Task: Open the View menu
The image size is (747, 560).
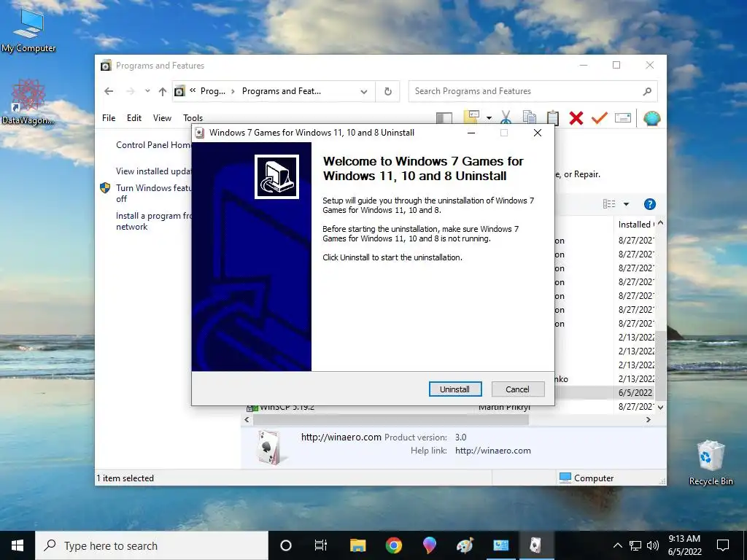Action: point(162,117)
